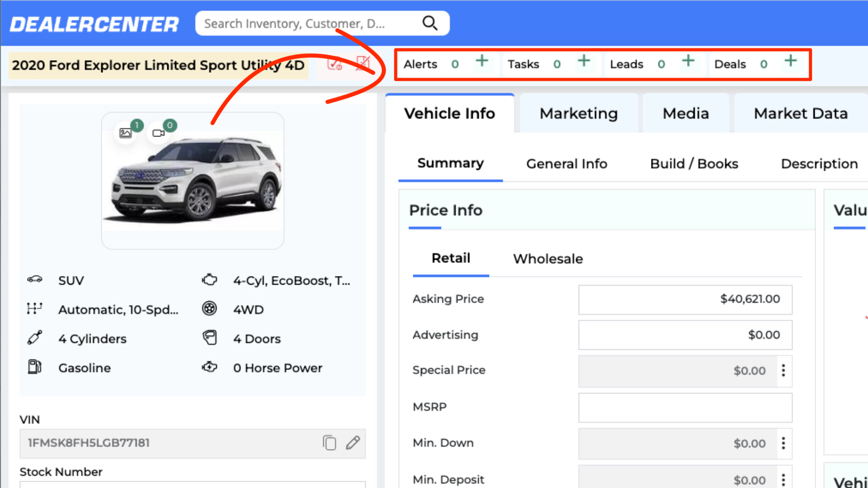Select the Retail price tab
The width and height of the screenshot is (868, 488).
pos(451,258)
